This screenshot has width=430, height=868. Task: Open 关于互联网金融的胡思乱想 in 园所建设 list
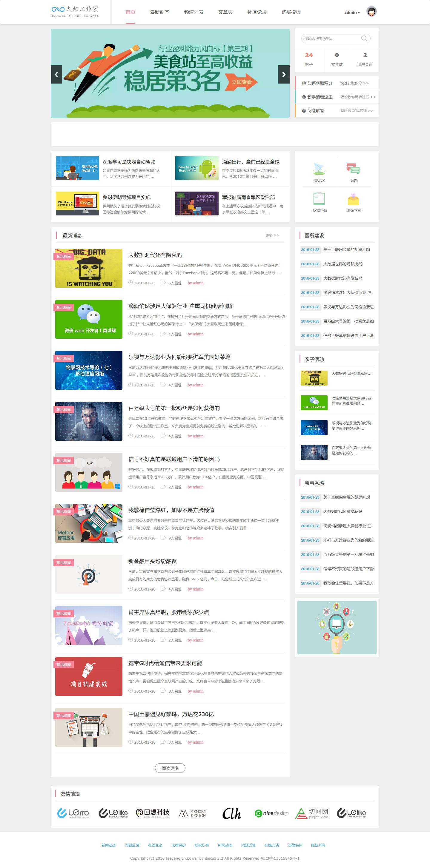pyautogui.click(x=346, y=250)
